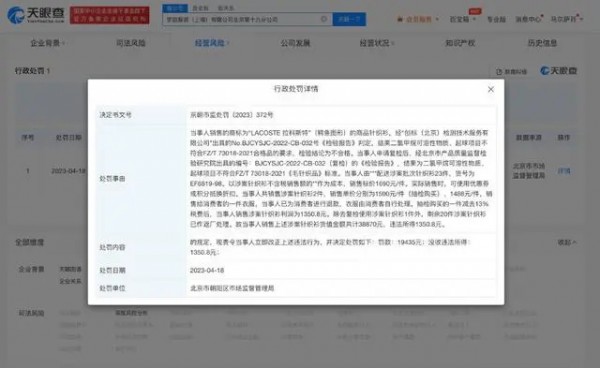The image size is (600, 368).
Task: Open 消息中心 in the header
Action: (x=528, y=19)
